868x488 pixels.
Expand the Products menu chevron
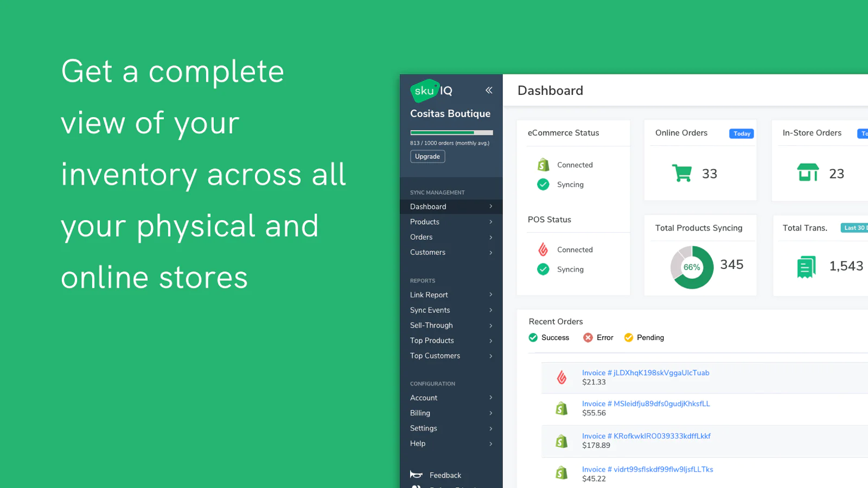coord(491,222)
